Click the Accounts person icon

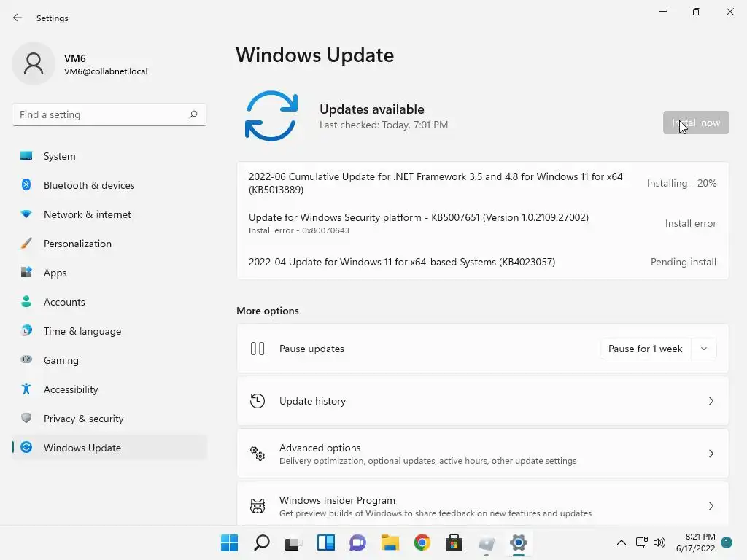[x=26, y=301]
